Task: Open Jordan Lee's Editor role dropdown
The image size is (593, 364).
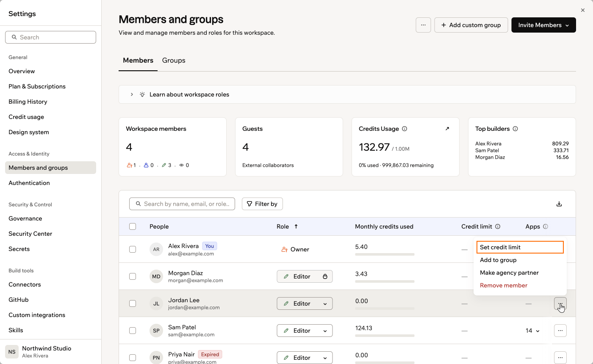Action: click(x=305, y=303)
